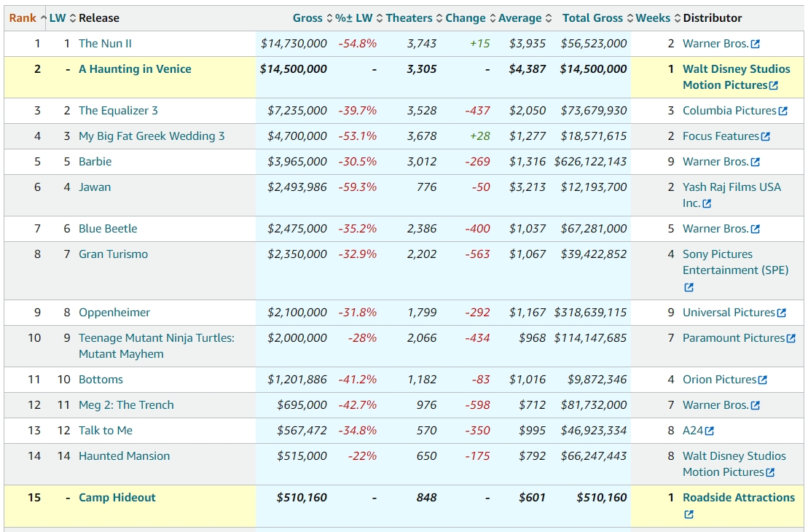Select My Big Fat Greek Wedding 3 change +28
The width and height of the screenshot is (808, 532).
tap(479, 136)
